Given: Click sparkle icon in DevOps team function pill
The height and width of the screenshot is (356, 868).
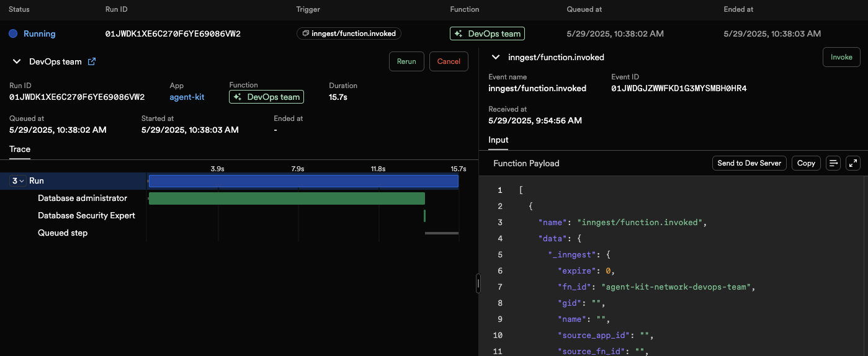Looking at the screenshot, I should 238,97.
